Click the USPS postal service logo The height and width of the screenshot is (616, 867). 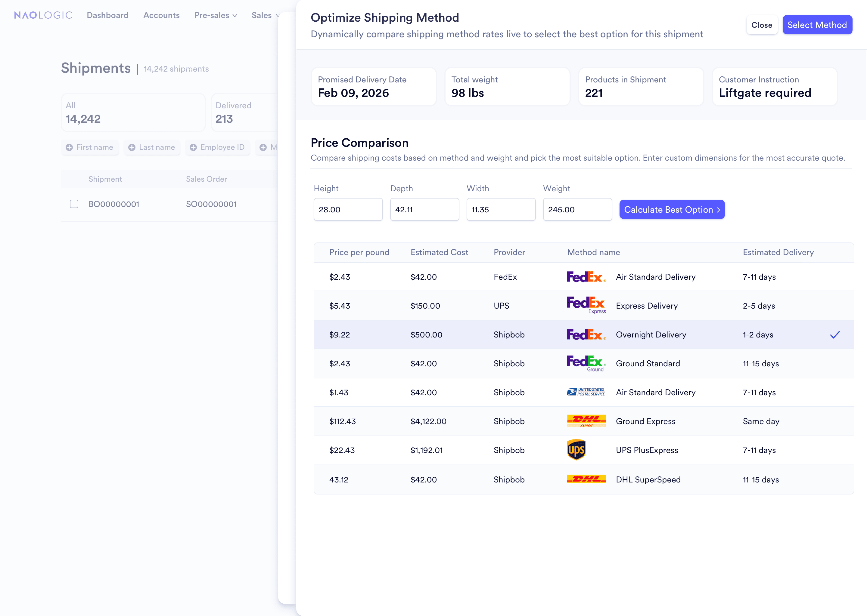coord(586,392)
